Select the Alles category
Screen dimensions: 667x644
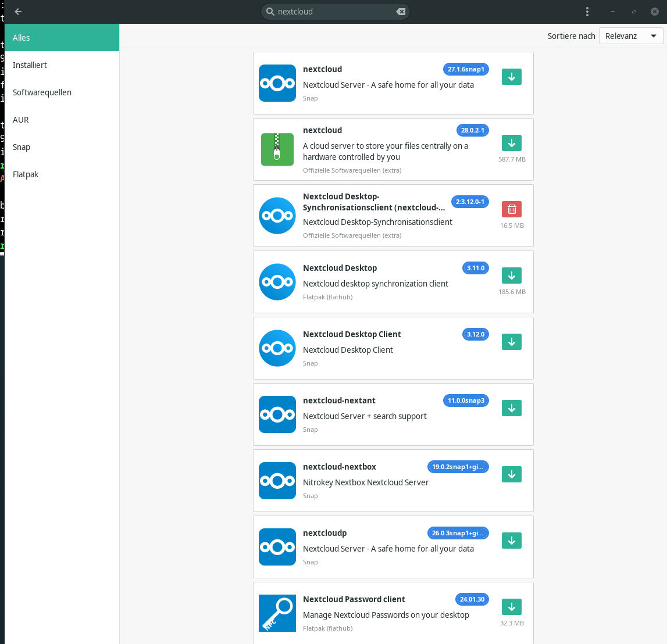[x=62, y=38]
